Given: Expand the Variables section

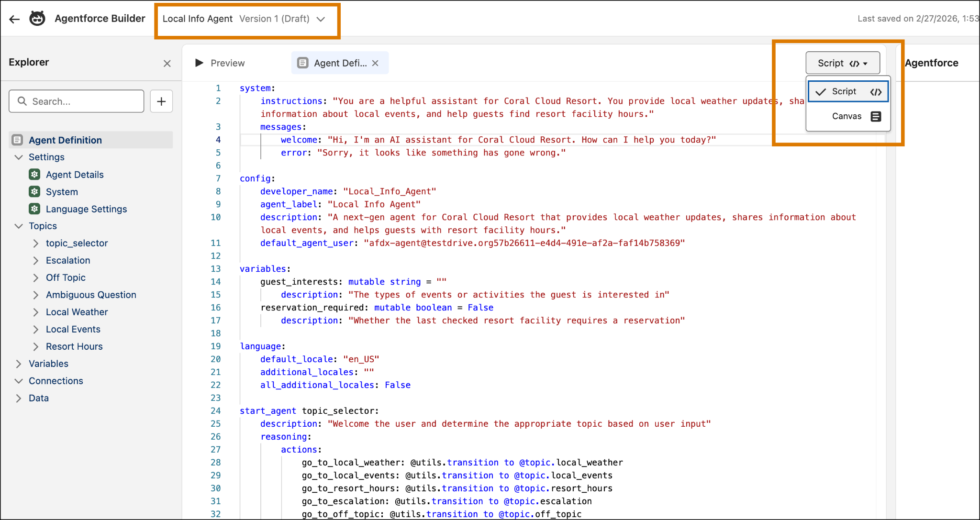Looking at the screenshot, I should click(19, 364).
